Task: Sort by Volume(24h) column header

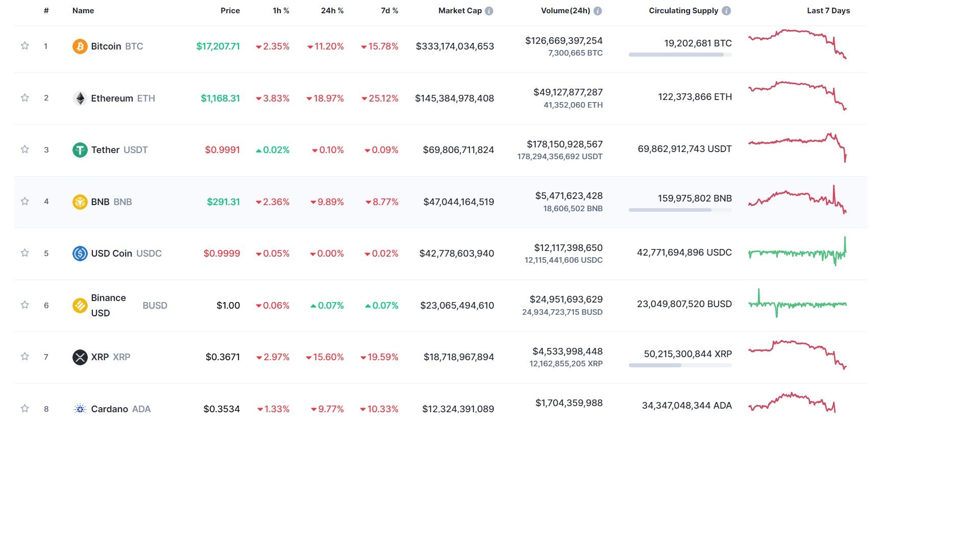Action: coord(566,11)
